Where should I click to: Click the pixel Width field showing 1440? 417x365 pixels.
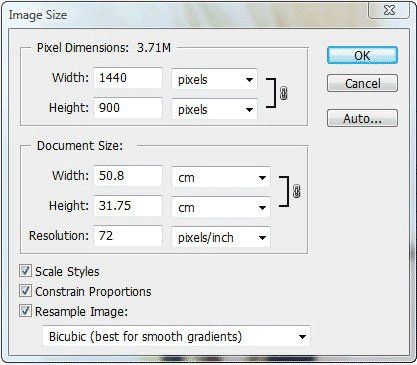point(128,78)
